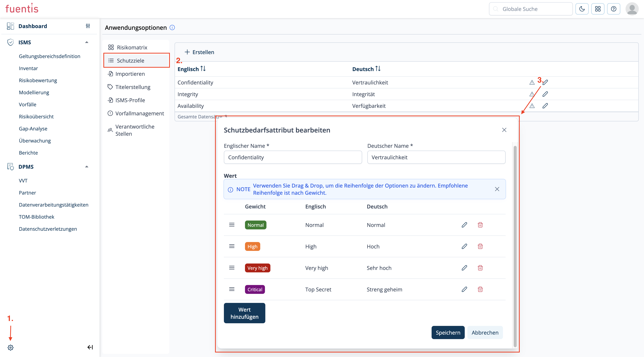
Task: Dismiss the drag and drop NOTE banner
Action: click(x=497, y=189)
